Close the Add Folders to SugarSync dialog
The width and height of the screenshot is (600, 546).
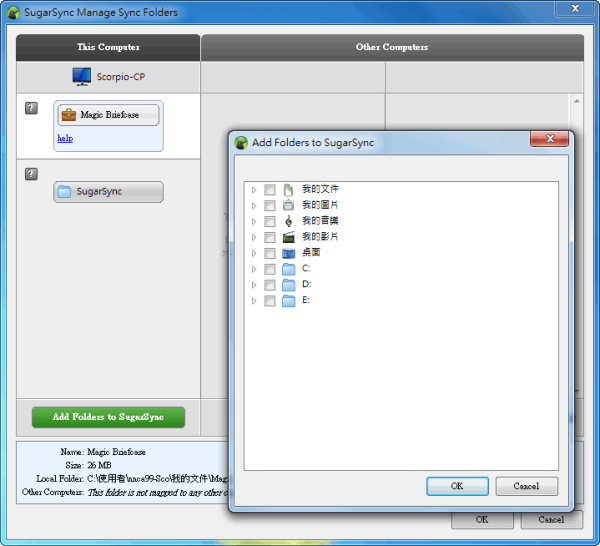549,139
